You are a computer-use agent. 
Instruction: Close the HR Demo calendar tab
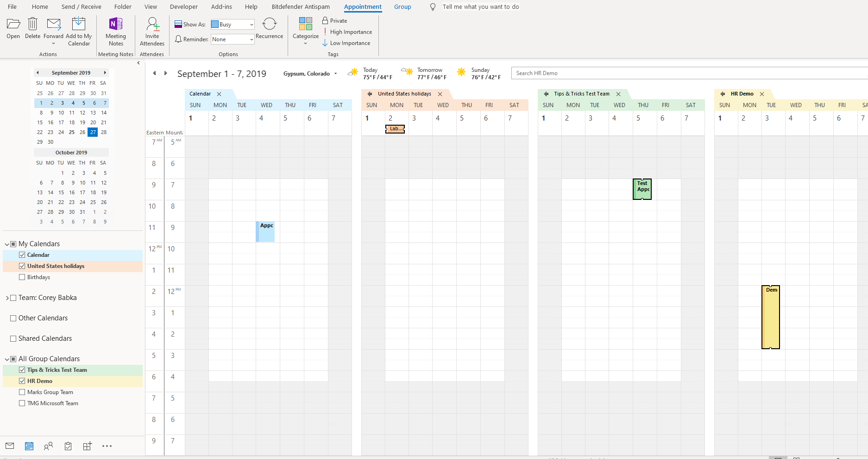[x=762, y=94]
